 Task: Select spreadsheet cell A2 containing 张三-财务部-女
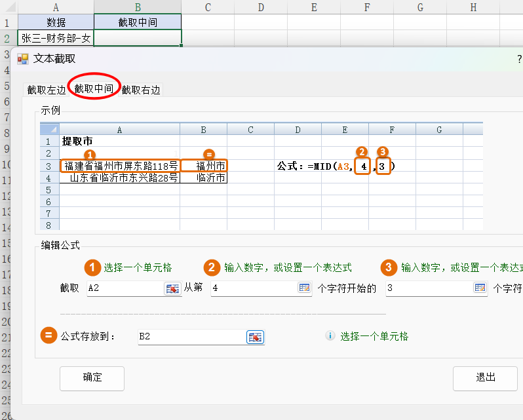(x=56, y=38)
